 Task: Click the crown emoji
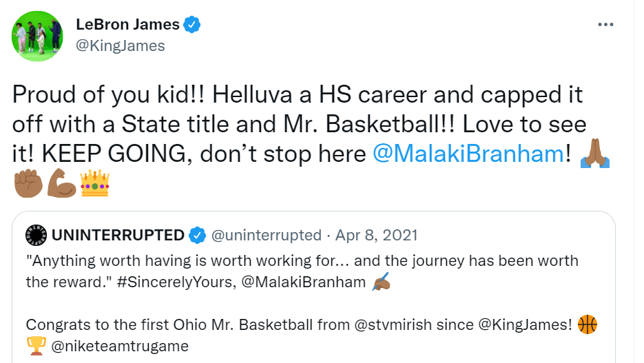click(95, 183)
